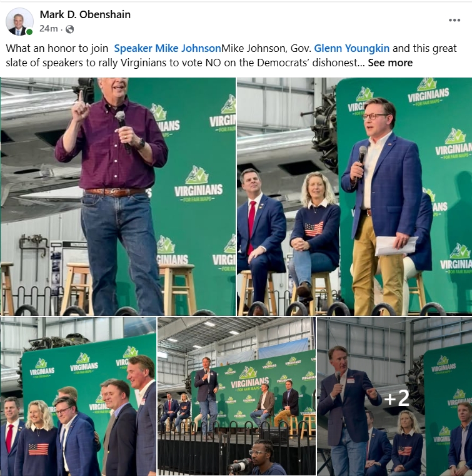The height and width of the screenshot is (476, 472).
Task: Click the green online status dot
Action: click(x=29, y=32)
